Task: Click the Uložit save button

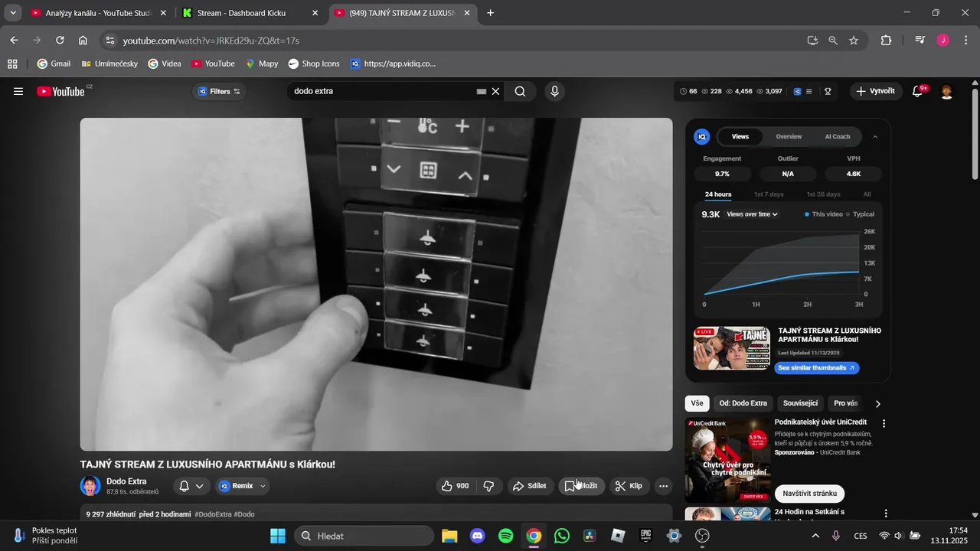Action: pos(582,486)
